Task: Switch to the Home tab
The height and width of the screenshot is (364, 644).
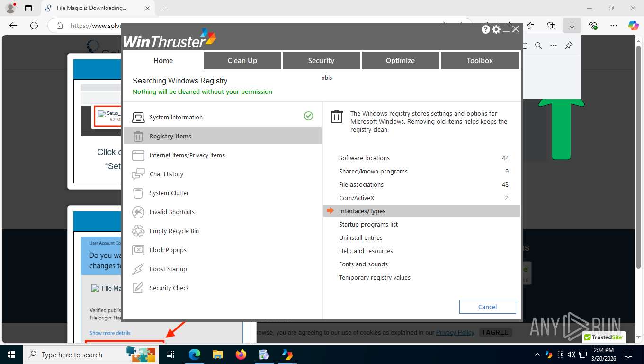Action: (163, 61)
